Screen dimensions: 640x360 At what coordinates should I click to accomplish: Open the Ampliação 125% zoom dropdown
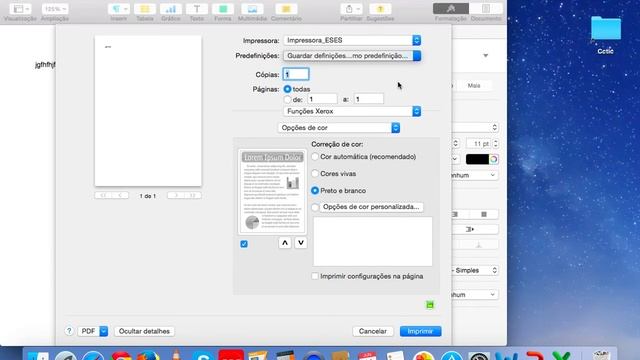coord(55,9)
